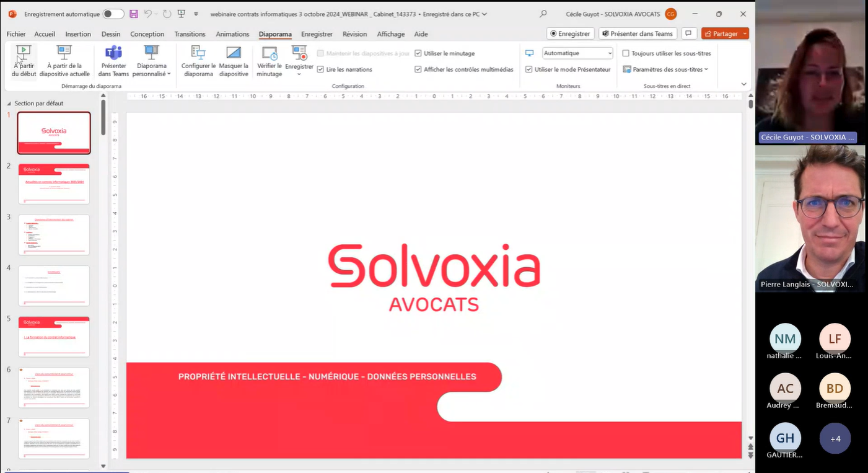Open the Fichier menu
868x473 pixels.
(16, 34)
